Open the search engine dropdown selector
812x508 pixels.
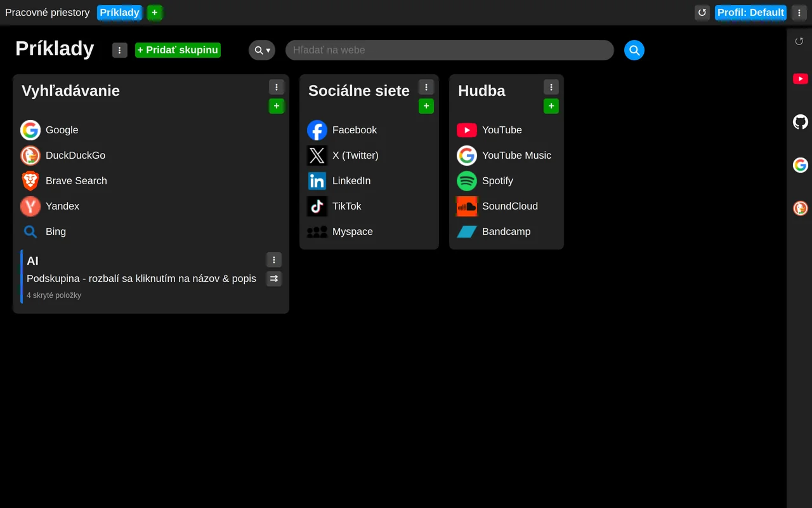tap(262, 50)
